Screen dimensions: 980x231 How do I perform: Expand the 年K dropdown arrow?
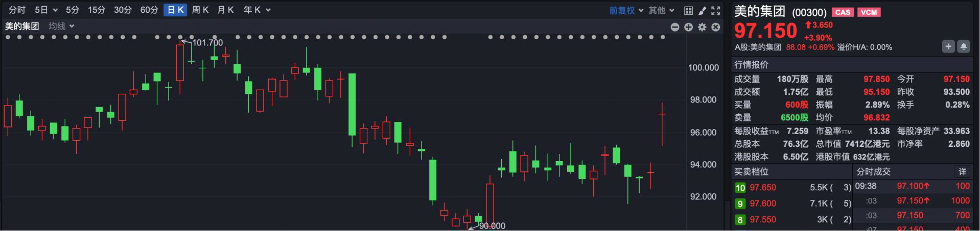click(269, 10)
